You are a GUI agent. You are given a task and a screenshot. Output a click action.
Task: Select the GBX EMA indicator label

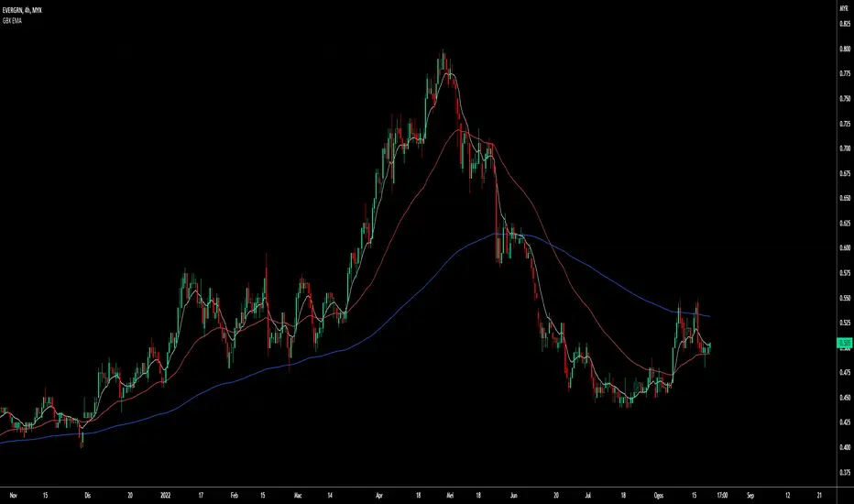12,21
